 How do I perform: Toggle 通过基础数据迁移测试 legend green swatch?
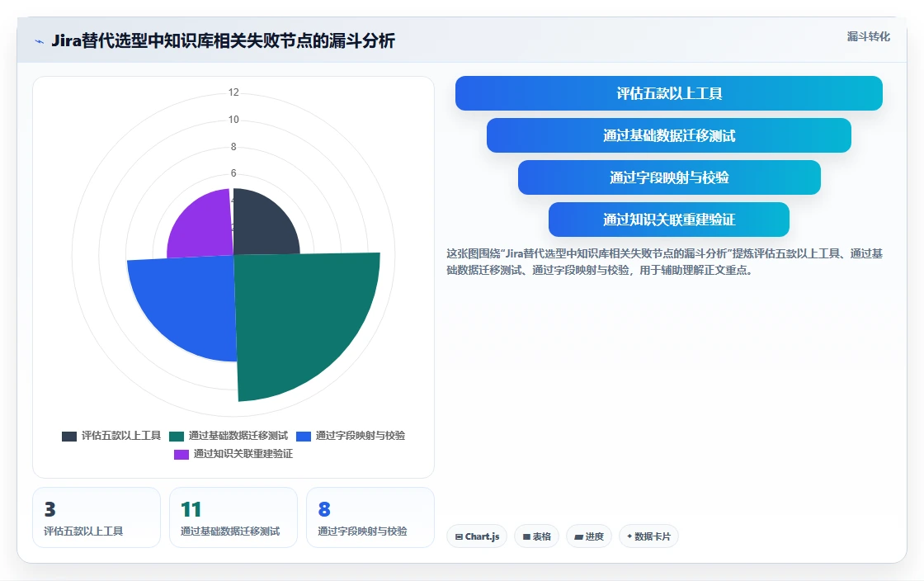point(177,436)
